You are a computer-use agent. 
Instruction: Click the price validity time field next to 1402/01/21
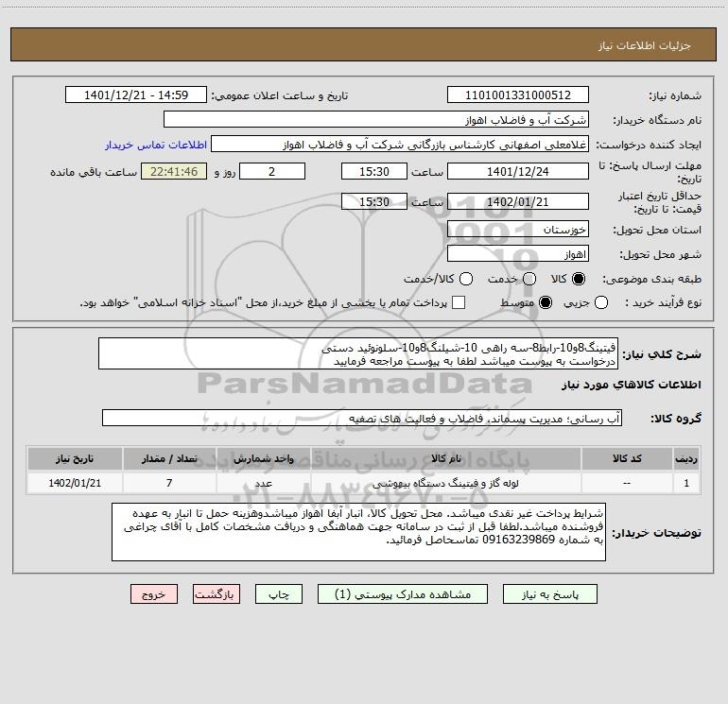pyautogui.click(x=374, y=201)
